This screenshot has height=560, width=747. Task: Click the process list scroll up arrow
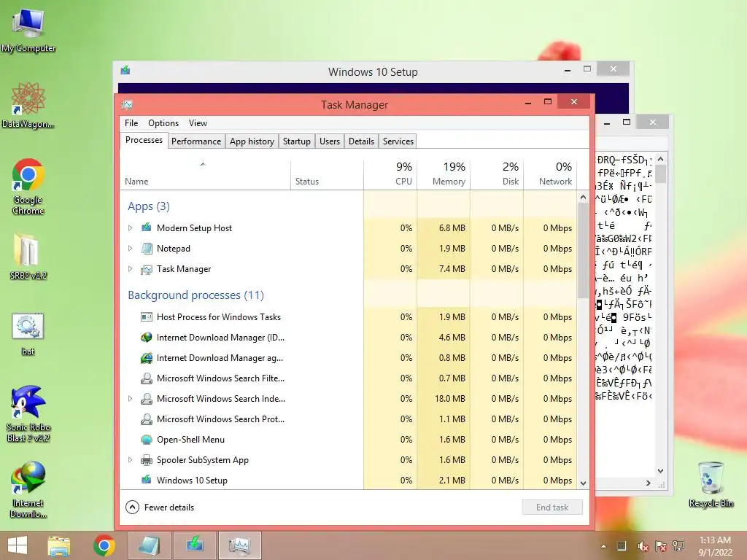pos(583,197)
